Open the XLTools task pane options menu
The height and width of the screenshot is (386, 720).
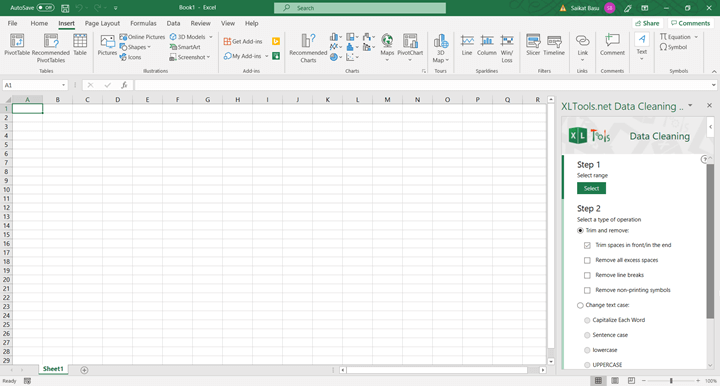click(x=690, y=106)
